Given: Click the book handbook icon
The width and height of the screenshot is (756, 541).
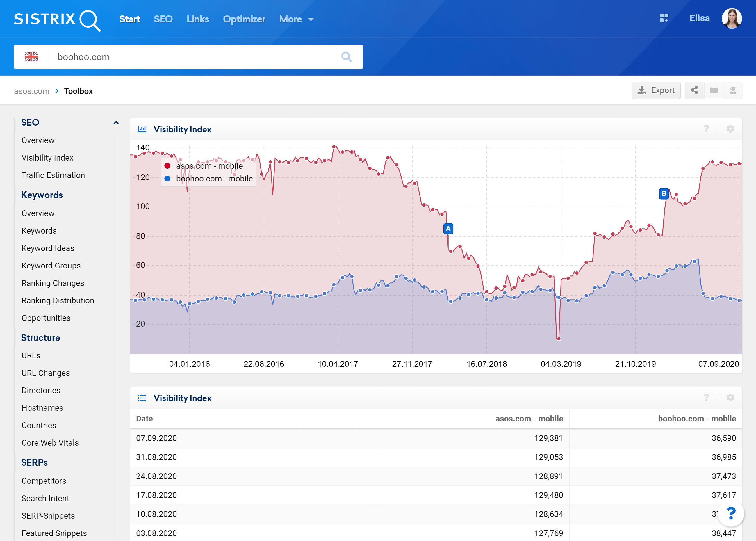Looking at the screenshot, I should tap(714, 91).
